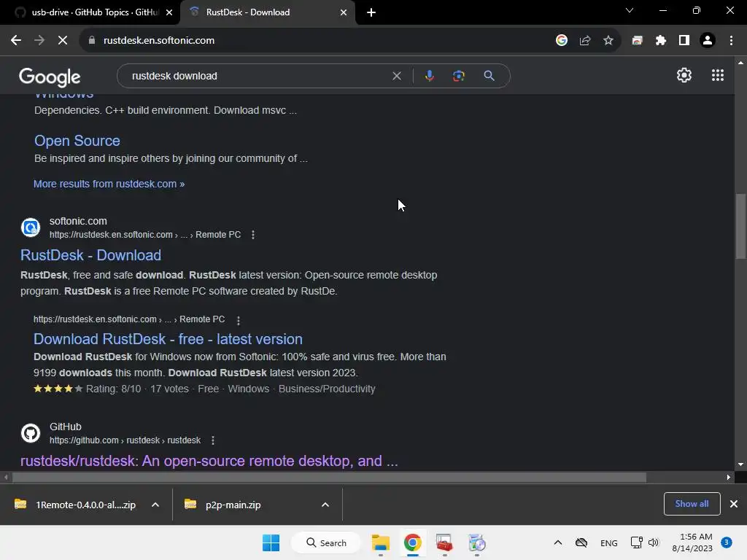Click the Softonic site favicon

(x=31, y=227)
